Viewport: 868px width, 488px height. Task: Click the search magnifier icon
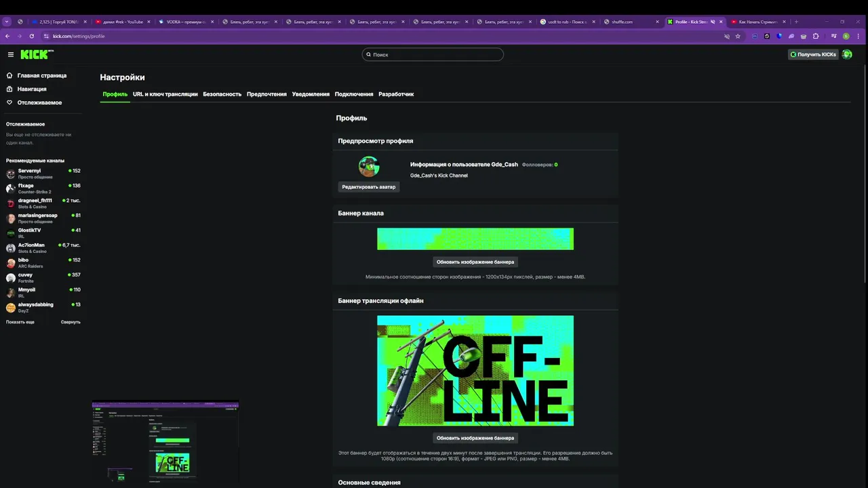(369, 54)
